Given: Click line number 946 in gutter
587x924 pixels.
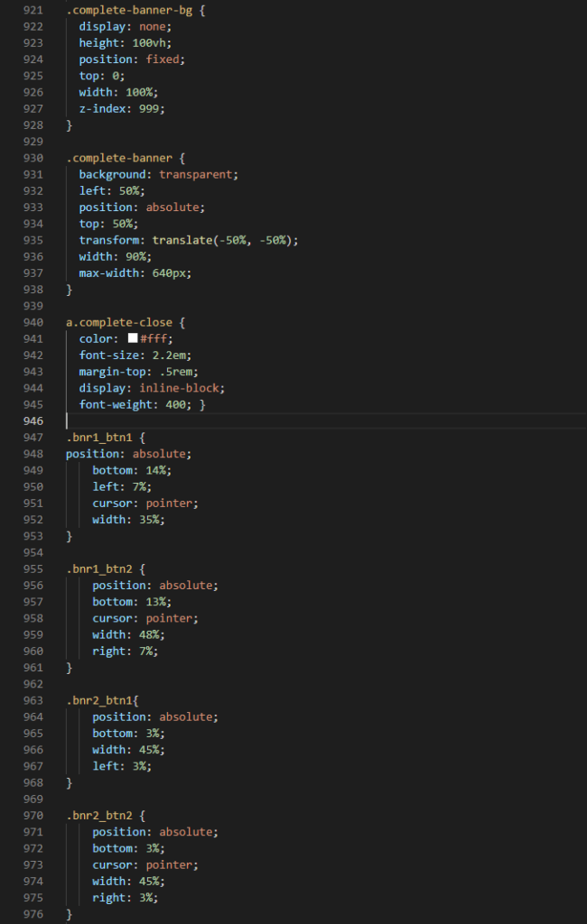Looking at the screenshot, I should point(33,420).
